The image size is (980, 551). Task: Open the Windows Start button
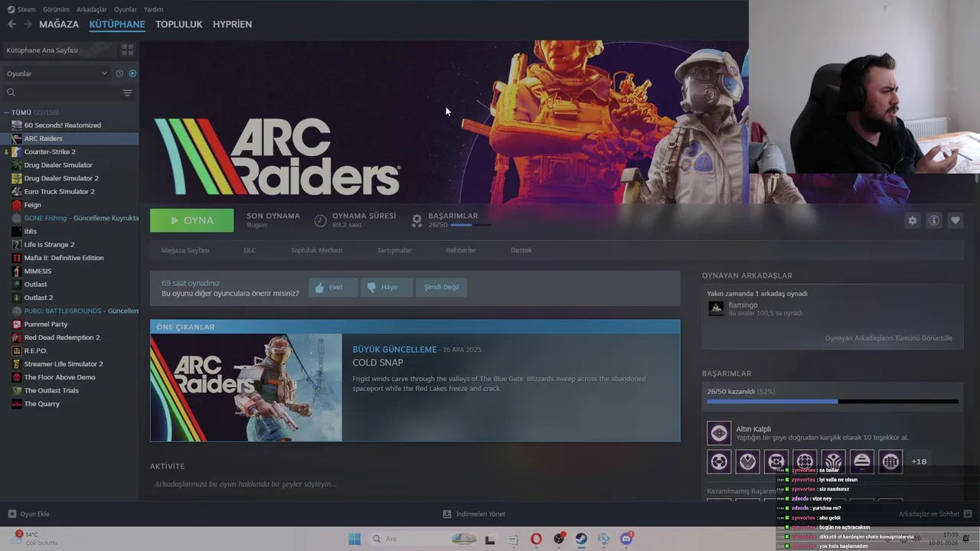coord(354,539)
